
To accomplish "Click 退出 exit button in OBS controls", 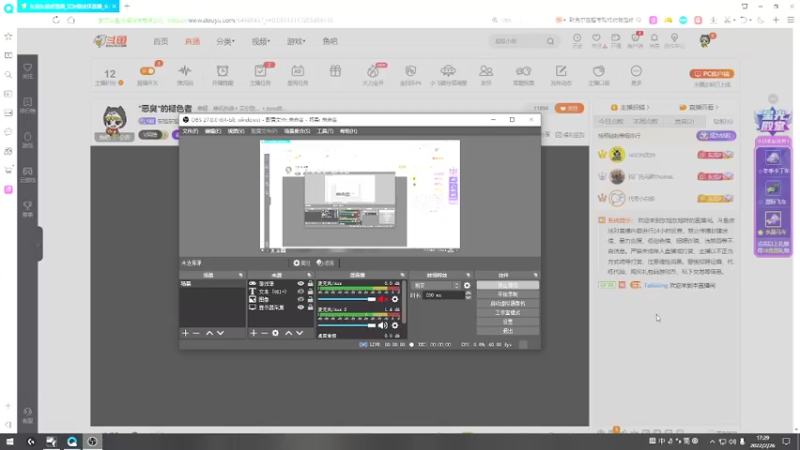I will click(x=508, y=331).
